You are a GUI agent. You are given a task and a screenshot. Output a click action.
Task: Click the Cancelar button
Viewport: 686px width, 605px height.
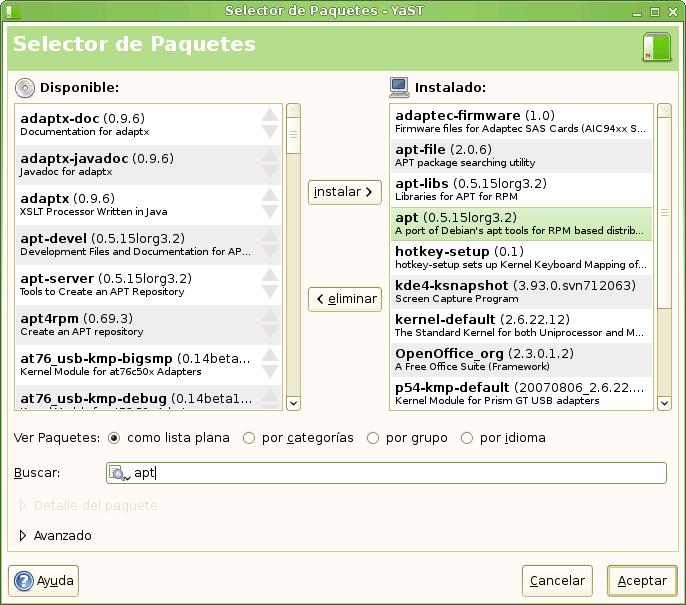tap(557, 581)
